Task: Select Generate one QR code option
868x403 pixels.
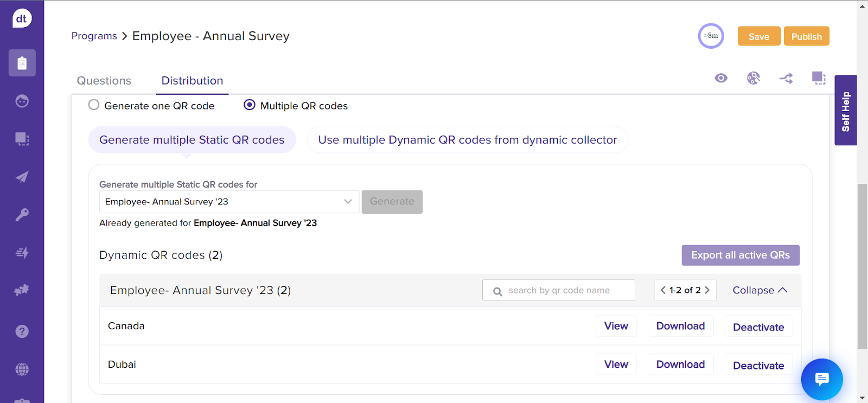Action: [94, 105]
